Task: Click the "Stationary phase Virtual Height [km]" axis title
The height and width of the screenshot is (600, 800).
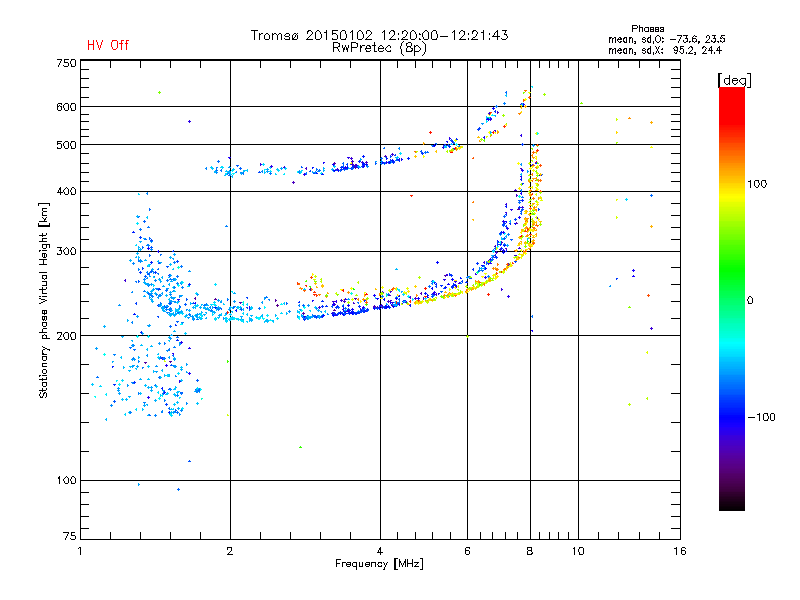Action: (x=44, y=301)
